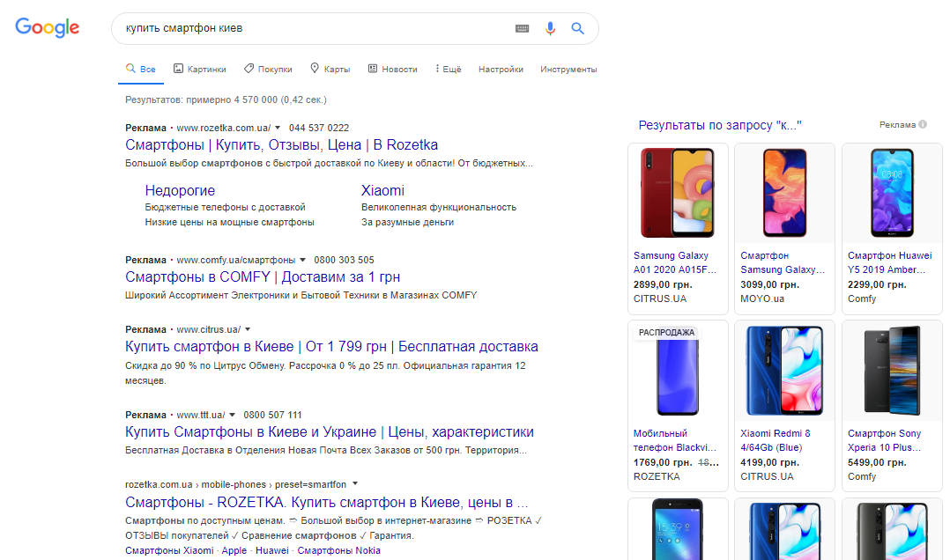Viewport: 950px width, 560px height.
Task: Expand dropdown arrow next to www.citrus.ua
Action: (x=248, y=329)
